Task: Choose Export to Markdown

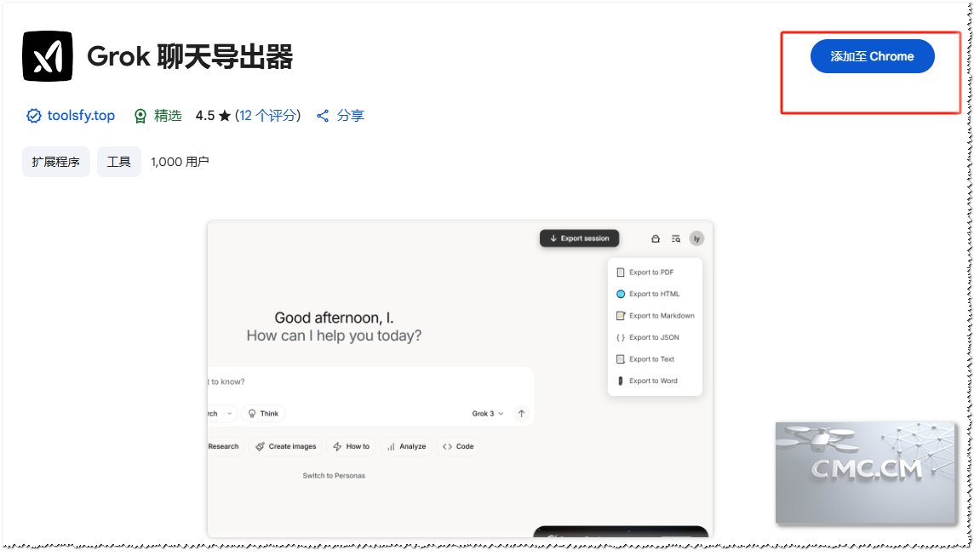Action: point(655,316)
